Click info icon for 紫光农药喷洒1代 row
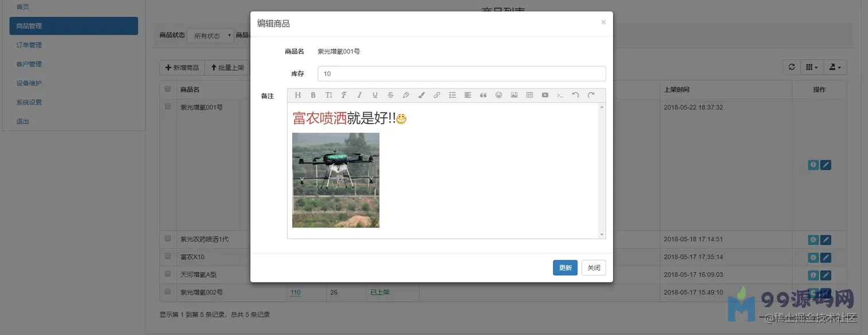 tap(813, 240)
